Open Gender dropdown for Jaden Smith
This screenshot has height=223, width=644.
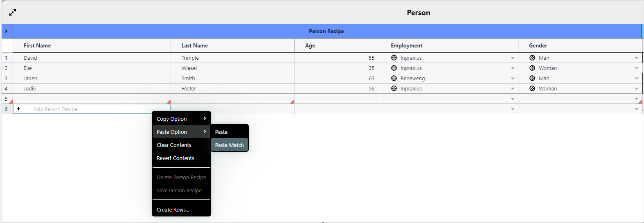637,79
